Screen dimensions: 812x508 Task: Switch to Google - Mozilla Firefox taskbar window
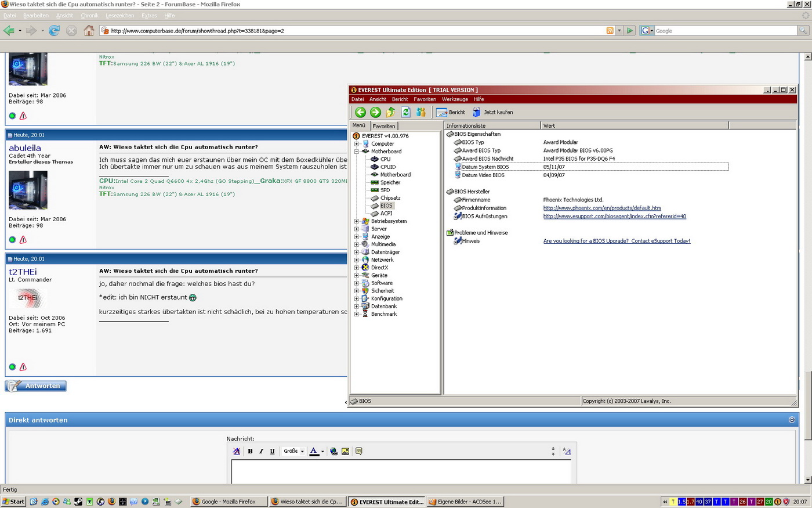[x=229, y=502]
